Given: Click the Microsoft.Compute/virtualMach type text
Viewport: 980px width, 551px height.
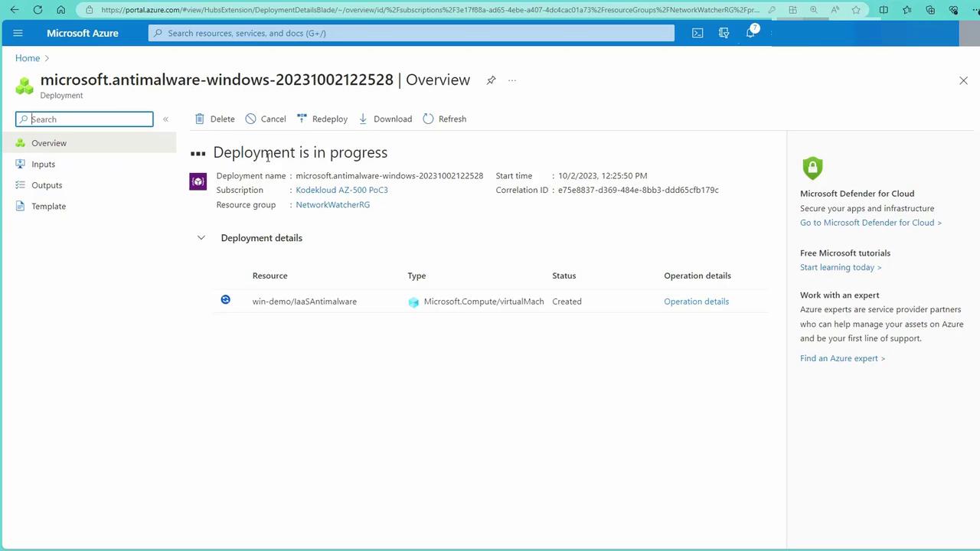Looking at the screenshot, I should point(484,302).
